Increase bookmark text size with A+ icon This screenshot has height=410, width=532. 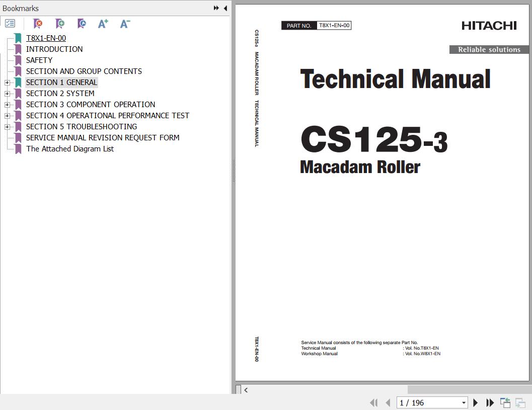point(103,24)
